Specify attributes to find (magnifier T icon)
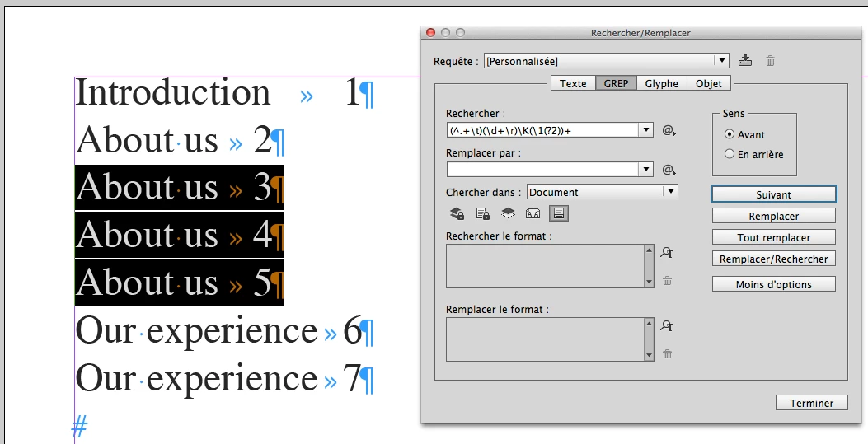Viewport: 868px width, 444px height. pyautogui.click(x=667, y=253)
